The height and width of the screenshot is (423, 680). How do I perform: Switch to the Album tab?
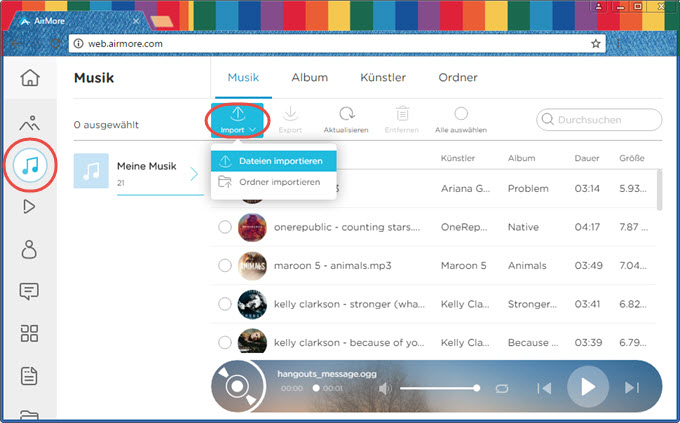click(310, 78)
